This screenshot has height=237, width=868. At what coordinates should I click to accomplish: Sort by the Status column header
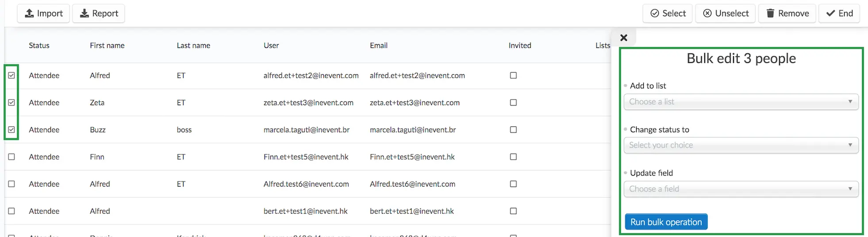pyautogui.click(x=39, y=46)
